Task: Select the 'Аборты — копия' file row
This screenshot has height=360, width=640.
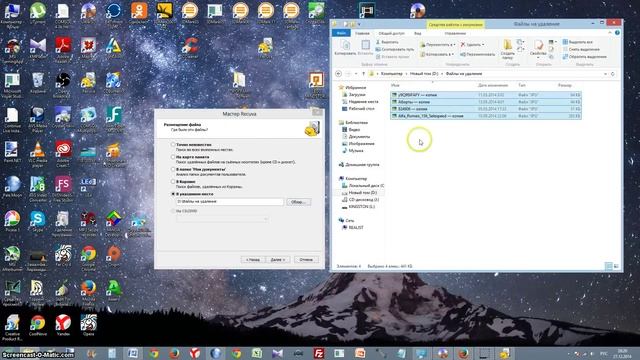Action: click(486, 102)
